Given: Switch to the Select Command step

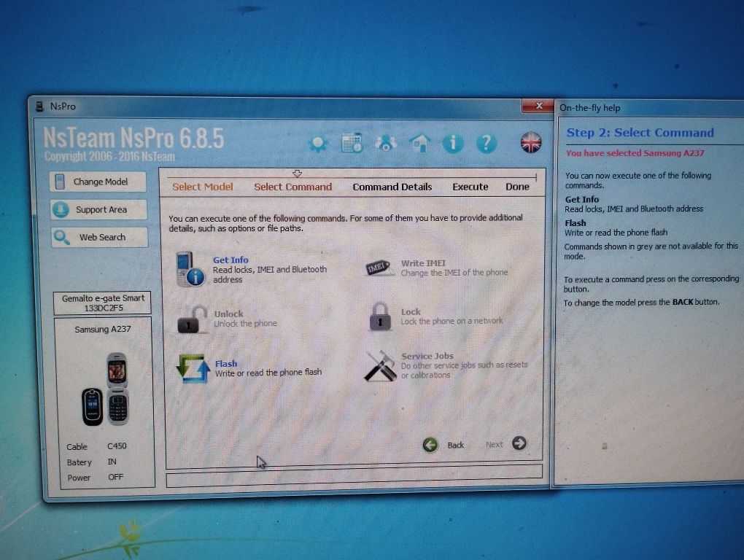Looking at the screenshot, I should tap(292, 187).
